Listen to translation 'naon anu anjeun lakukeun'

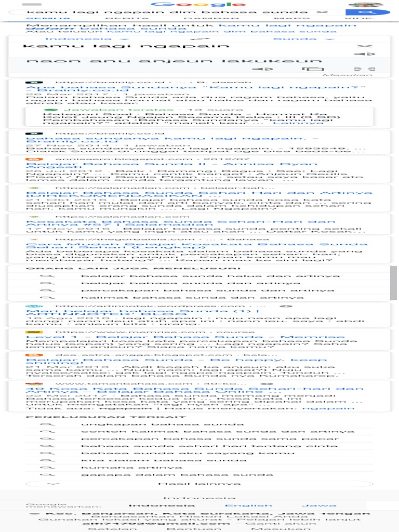pyautogui.click(x=262, y=69)
